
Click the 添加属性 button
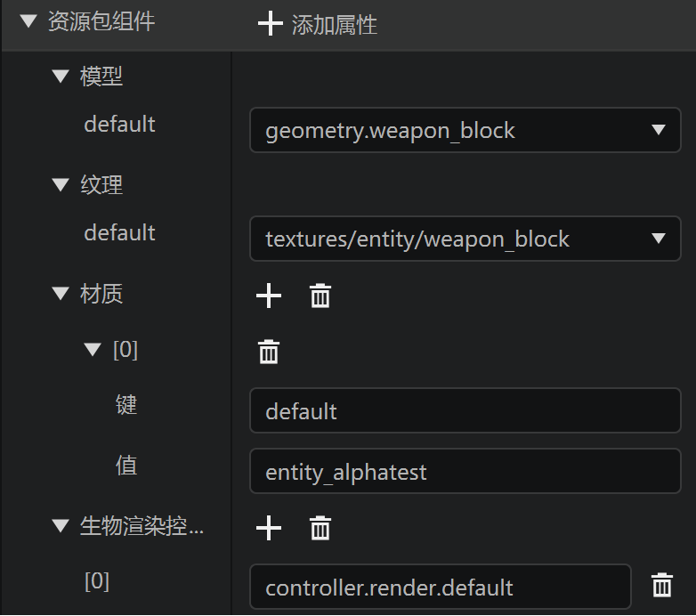(x=318, y=24)
